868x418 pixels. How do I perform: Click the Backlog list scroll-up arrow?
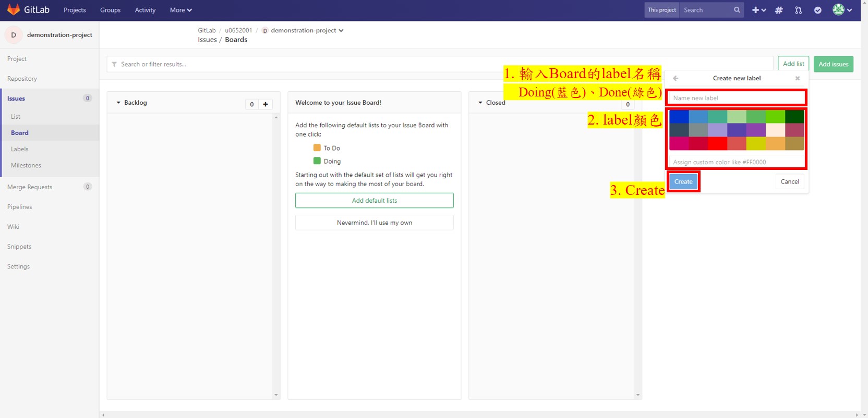pyautogui.click(x=276, y=117)
